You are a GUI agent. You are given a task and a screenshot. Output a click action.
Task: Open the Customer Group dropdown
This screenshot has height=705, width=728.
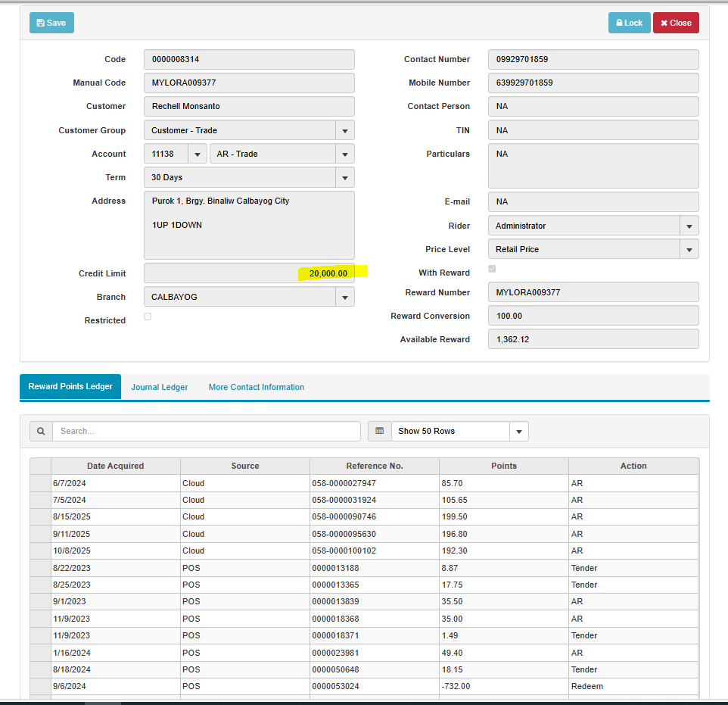pos(344,130)
